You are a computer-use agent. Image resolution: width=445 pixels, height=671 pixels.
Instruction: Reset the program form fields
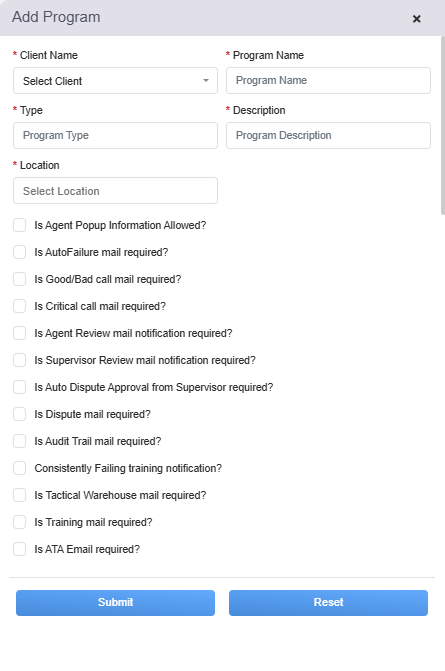[x=328, y=603]
